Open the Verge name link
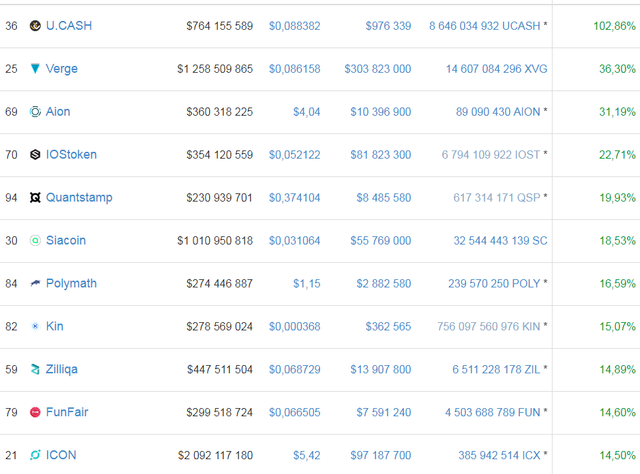The image size is (640, 474). click(x=61, y=69)
